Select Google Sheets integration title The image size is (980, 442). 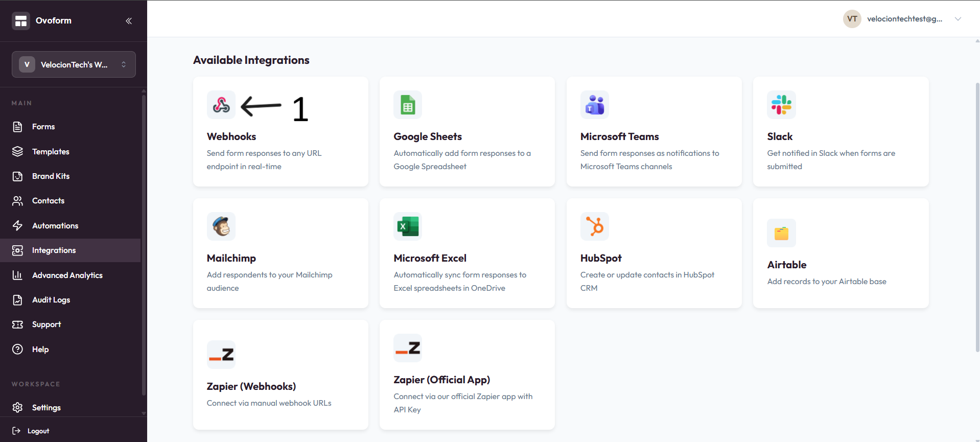428,136
